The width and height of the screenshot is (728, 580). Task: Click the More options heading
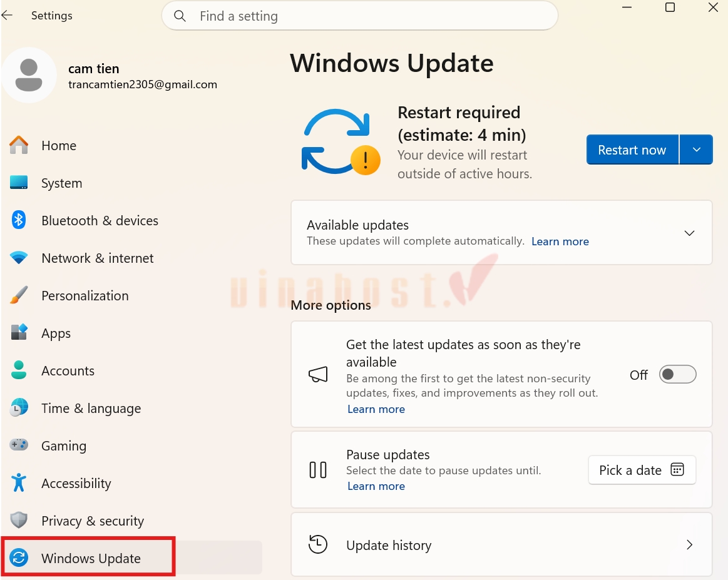click(331, 305)
